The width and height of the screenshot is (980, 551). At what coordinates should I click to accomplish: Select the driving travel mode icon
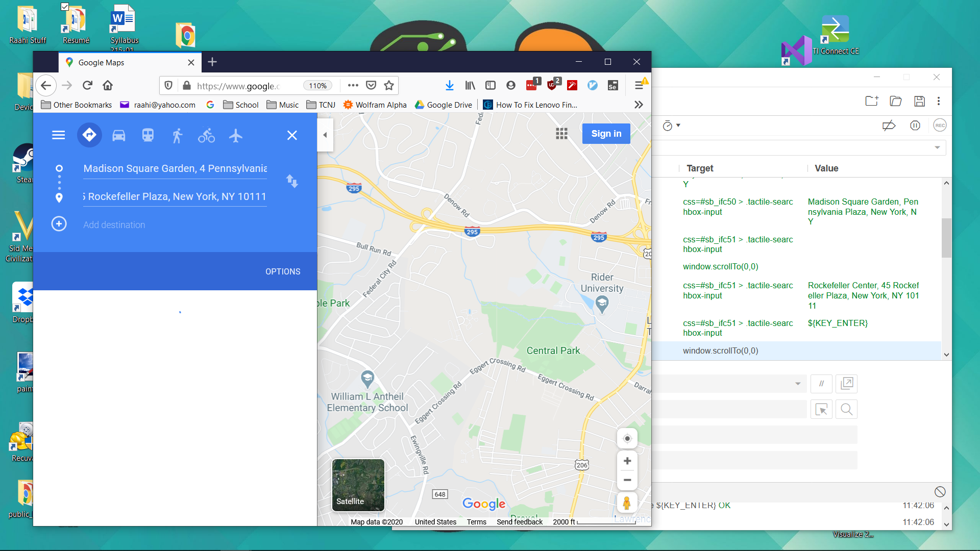tap(118, 136)
